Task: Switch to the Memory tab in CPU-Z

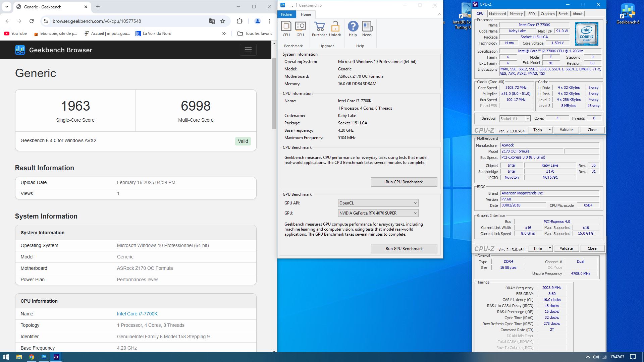Action: (x=516, y=14)
